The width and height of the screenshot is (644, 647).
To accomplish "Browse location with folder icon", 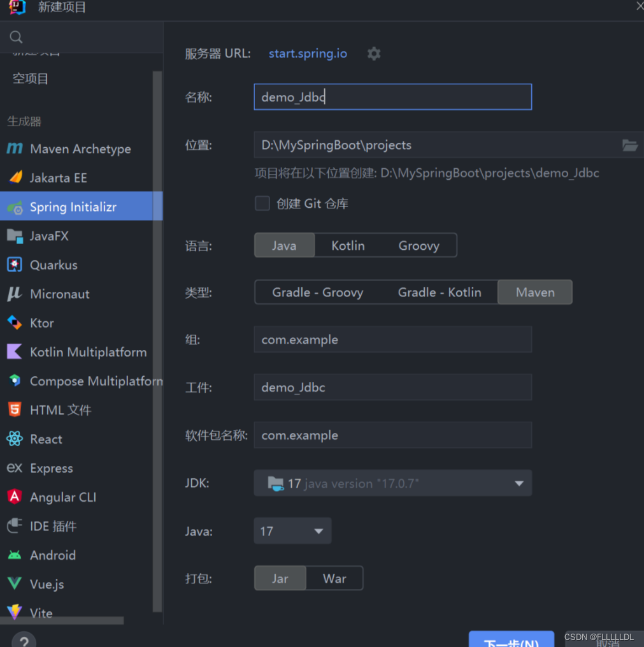I will (x=629, y=145).
